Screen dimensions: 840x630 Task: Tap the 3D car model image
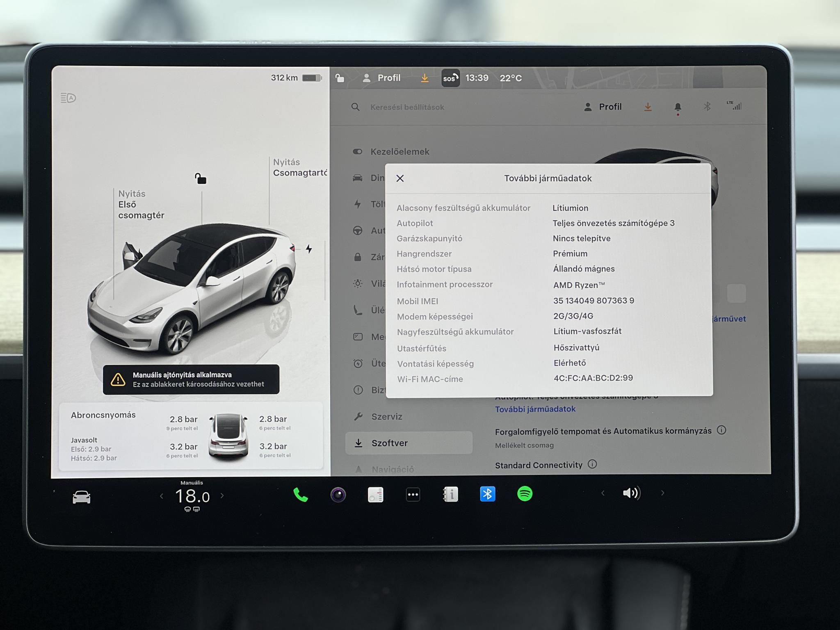[x=192, y=289]
